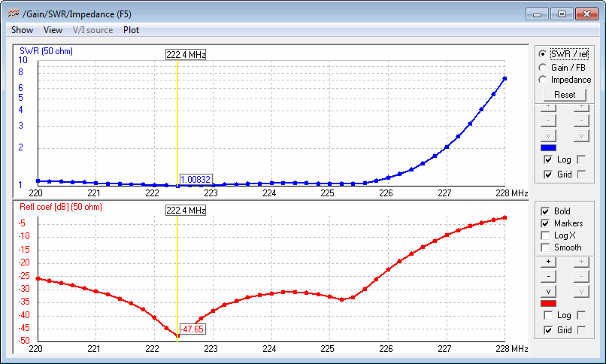Click the greyed minus button beside the Refl coef plot
This screenshot has width=606, height=364.
(x=581, y=276)
